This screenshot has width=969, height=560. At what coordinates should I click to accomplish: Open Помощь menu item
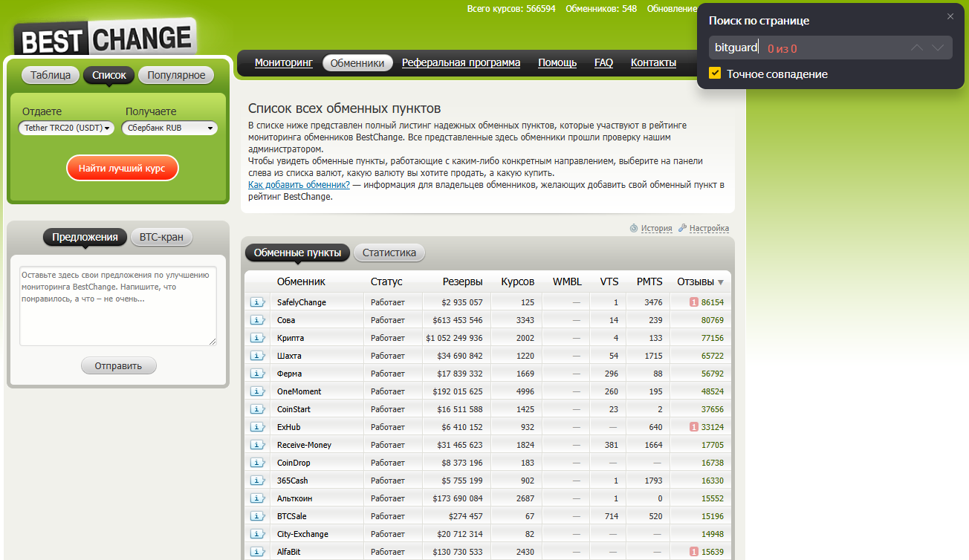click(x=557, y=62)
